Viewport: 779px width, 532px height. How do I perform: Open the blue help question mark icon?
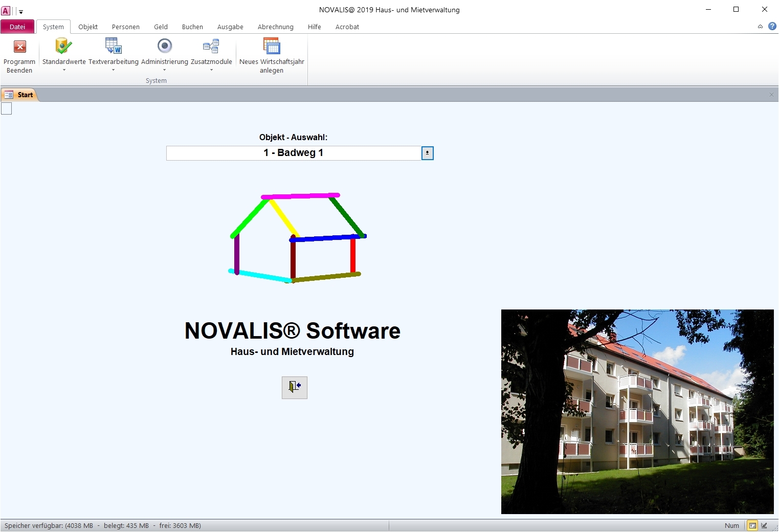tap(772, 27)
